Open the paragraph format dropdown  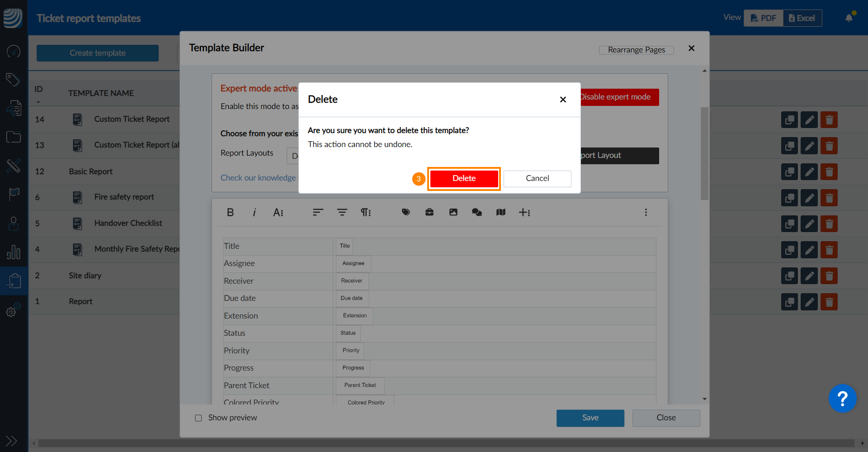pos(365,213)
